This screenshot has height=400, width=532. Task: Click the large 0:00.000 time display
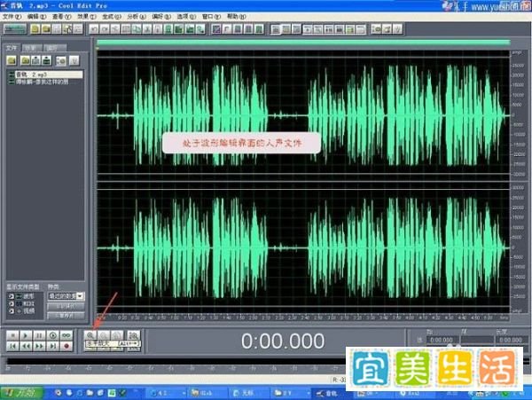click(x=282, y=341)
